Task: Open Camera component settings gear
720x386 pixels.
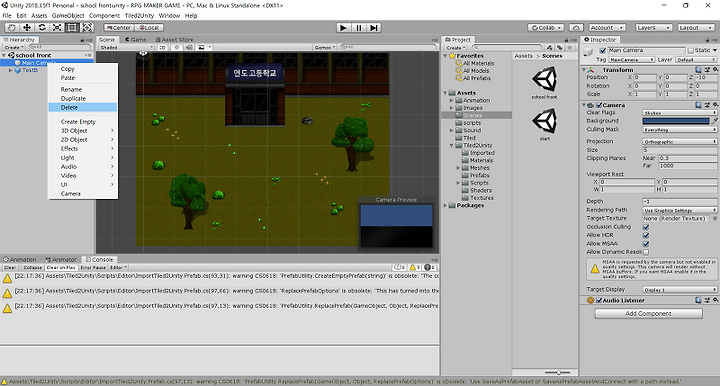Action: (x=715, y=105)
